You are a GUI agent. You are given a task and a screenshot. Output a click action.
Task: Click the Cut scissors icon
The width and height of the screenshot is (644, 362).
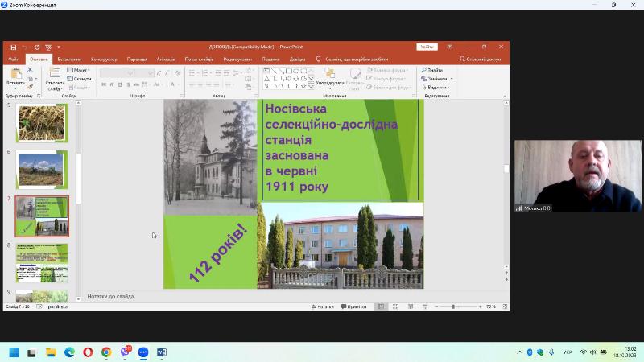pos(30,70)
